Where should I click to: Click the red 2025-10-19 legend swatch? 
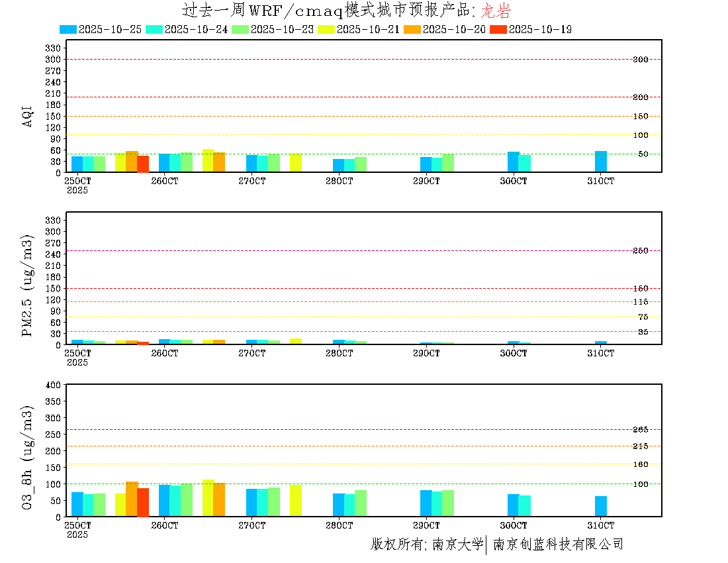[x=498, y=29]
